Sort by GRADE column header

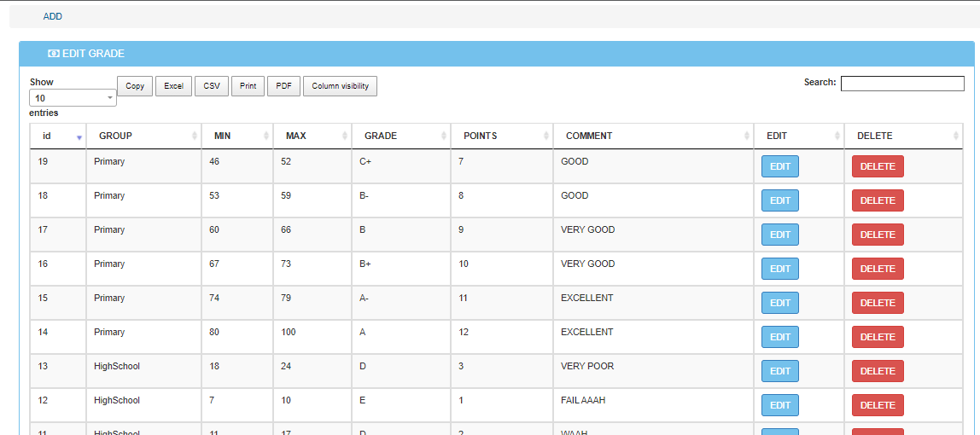[380, 136]
